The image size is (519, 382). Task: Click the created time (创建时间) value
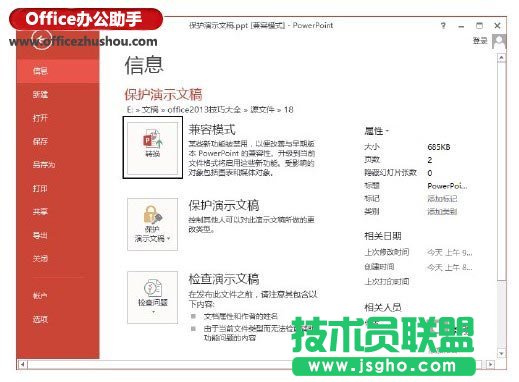(x=450, y=267)
